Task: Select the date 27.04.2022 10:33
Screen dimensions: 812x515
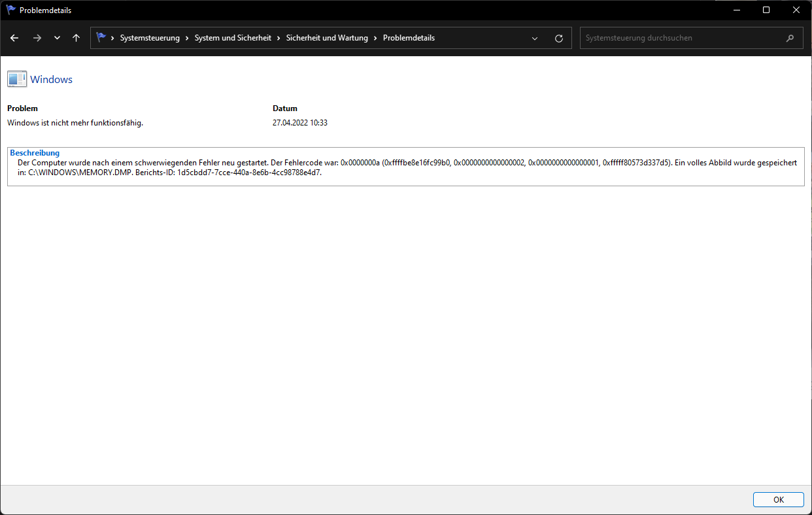Action: (x=300, y=123)
